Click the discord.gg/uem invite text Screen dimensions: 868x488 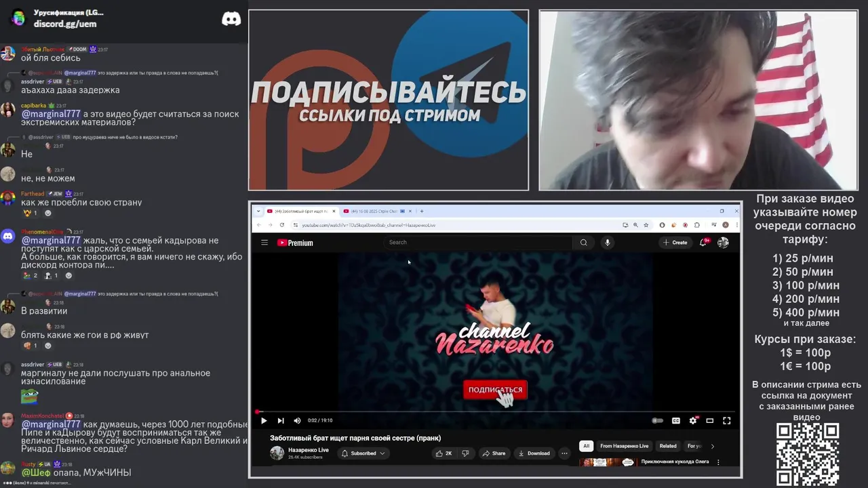click(x=65, y=24)
